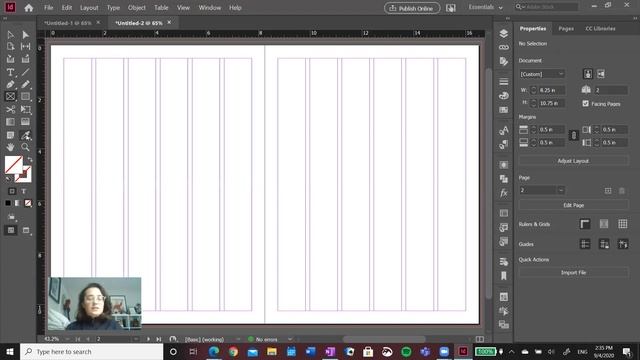The height and width of the screenshot is (360, 640).
Task: Click the Edit Page button
Action: click(x=573, y=205)
